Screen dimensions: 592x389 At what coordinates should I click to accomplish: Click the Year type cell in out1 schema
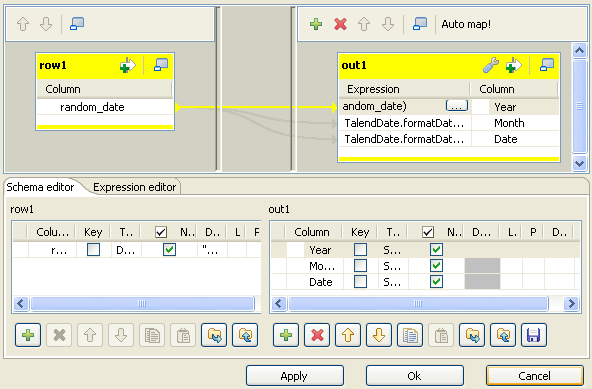[393, 250]
